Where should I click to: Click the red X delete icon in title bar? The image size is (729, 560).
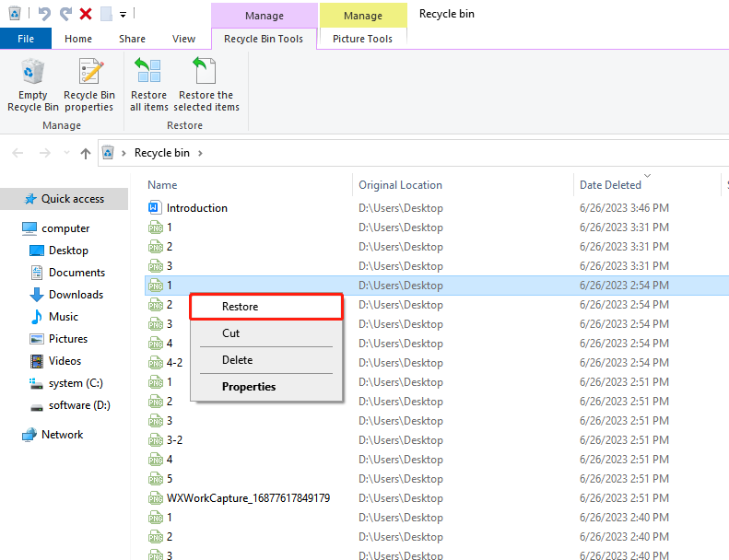[x=86, y=14]
